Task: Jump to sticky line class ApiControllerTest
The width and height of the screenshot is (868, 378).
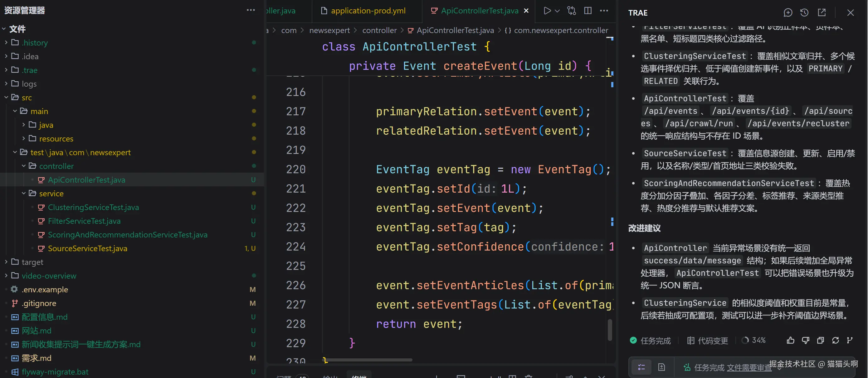Action: click(x=406, y=46)
